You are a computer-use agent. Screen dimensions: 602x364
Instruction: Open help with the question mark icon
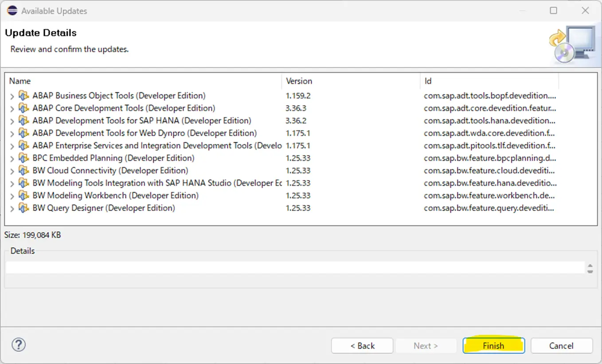pyautogui.click(x=19, y=344)
